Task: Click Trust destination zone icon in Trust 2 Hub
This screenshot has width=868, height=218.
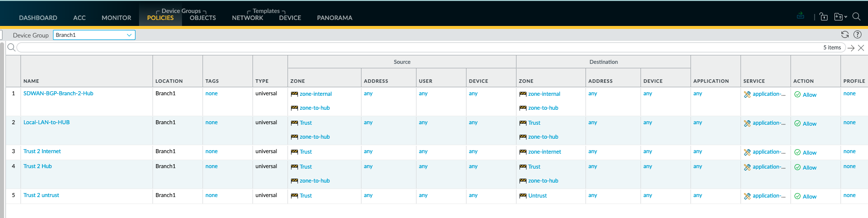Action: coord(523,167)
